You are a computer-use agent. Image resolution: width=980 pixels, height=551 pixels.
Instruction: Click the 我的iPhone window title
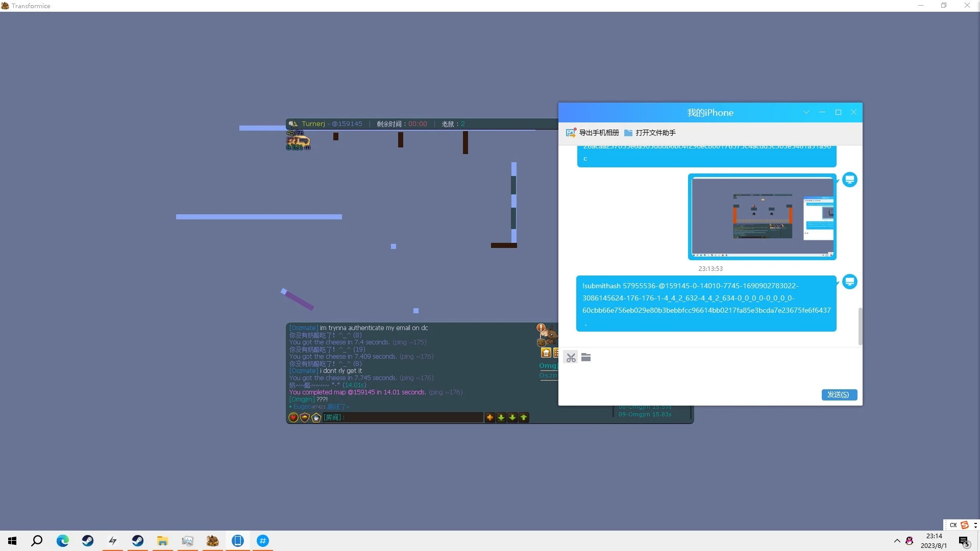click(x=710, y=113)
